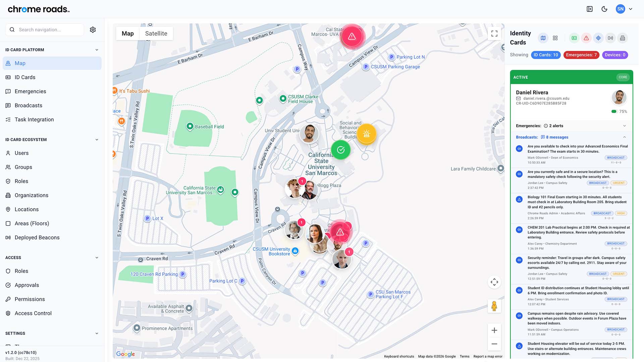The width and height of the screenshot is (644, 362).
Task: Zoom in the map with plus button
Action: [494, 330]
